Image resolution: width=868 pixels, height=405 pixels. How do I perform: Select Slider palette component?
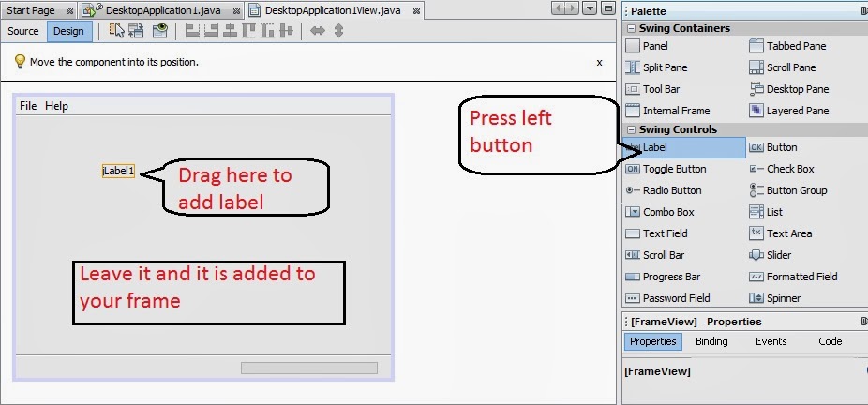770,255
